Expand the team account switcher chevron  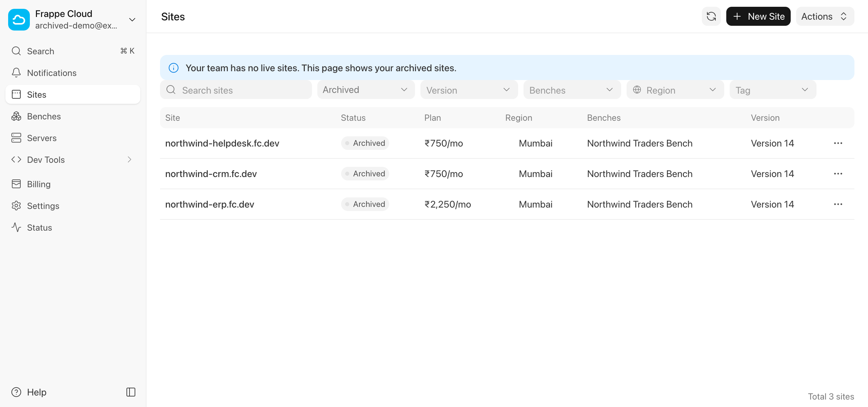132,20
